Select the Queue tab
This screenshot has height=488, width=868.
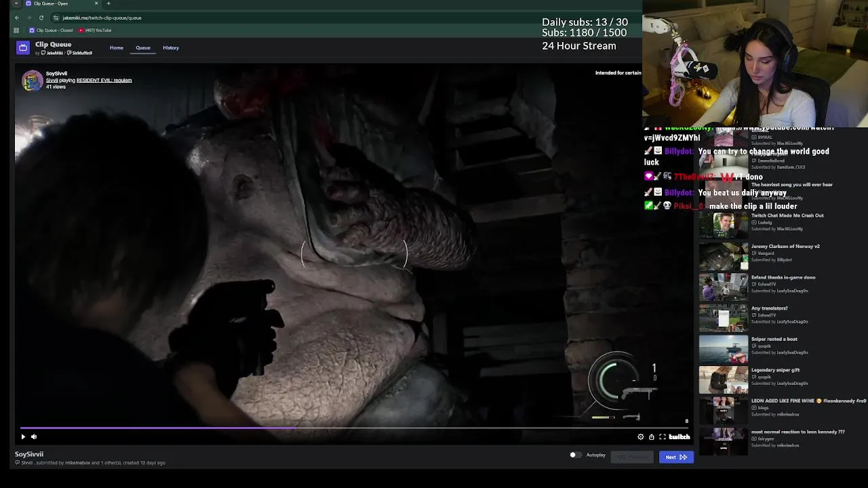point(143,47)
